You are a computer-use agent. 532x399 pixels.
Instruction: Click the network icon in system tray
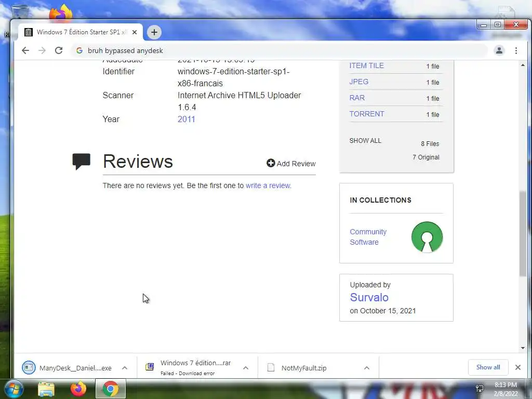480,389
